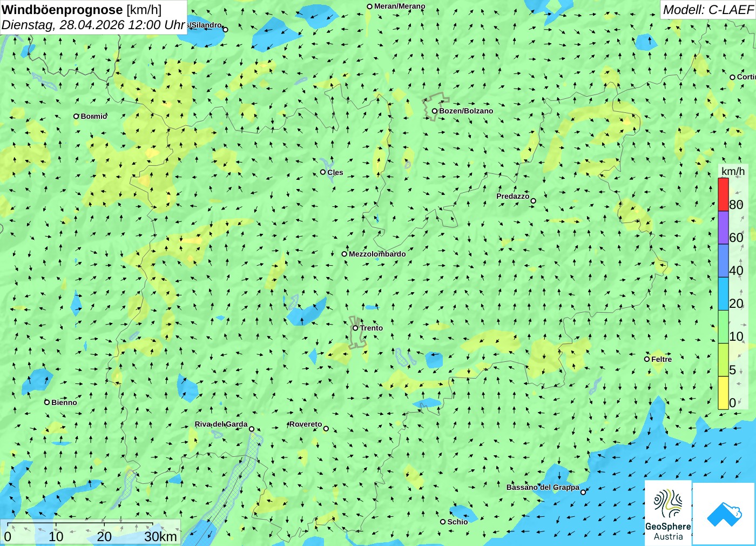Click the date Dienstag, 28.04.2026 12:00 Uhr
Screen dimensions: 756x546
click(x=93, y=25)
